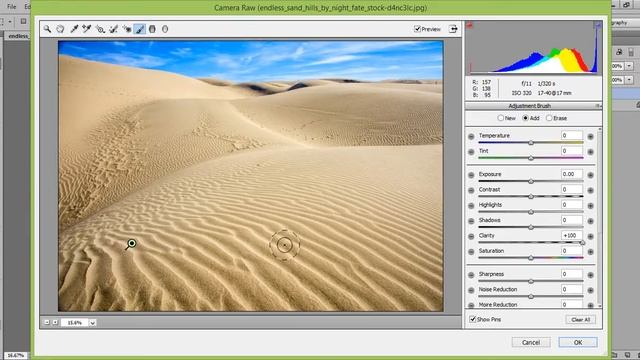Decrease Shadows with its minus icon
This screenshot has height=360, width=640.
(471, 221)
